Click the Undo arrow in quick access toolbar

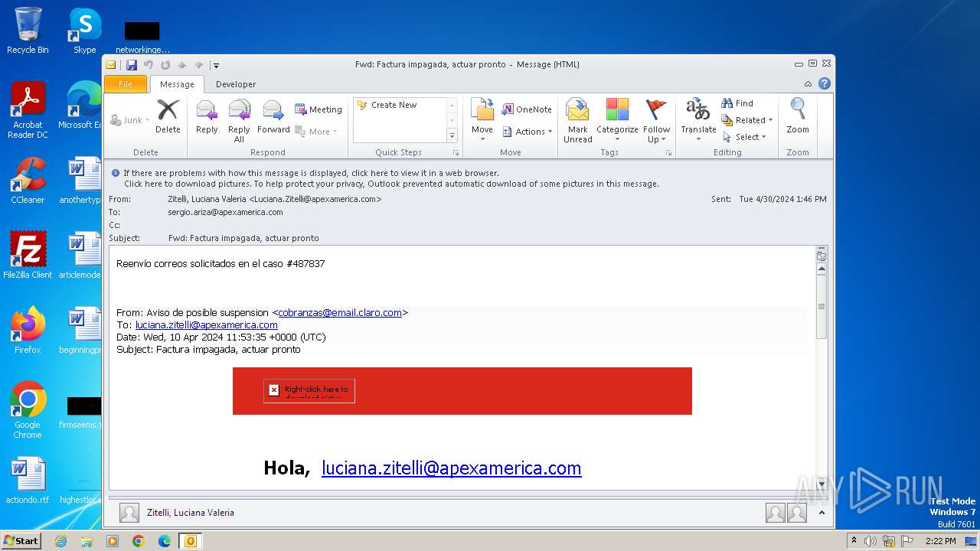pyautogui.click(x=149, y=65)
